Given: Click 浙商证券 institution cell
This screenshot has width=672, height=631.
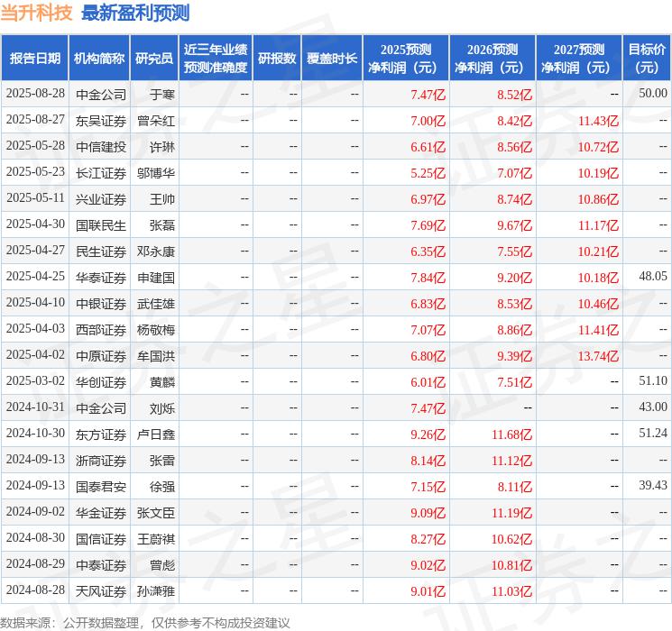Looking at the screenshot, I should [x=101, y=461].
